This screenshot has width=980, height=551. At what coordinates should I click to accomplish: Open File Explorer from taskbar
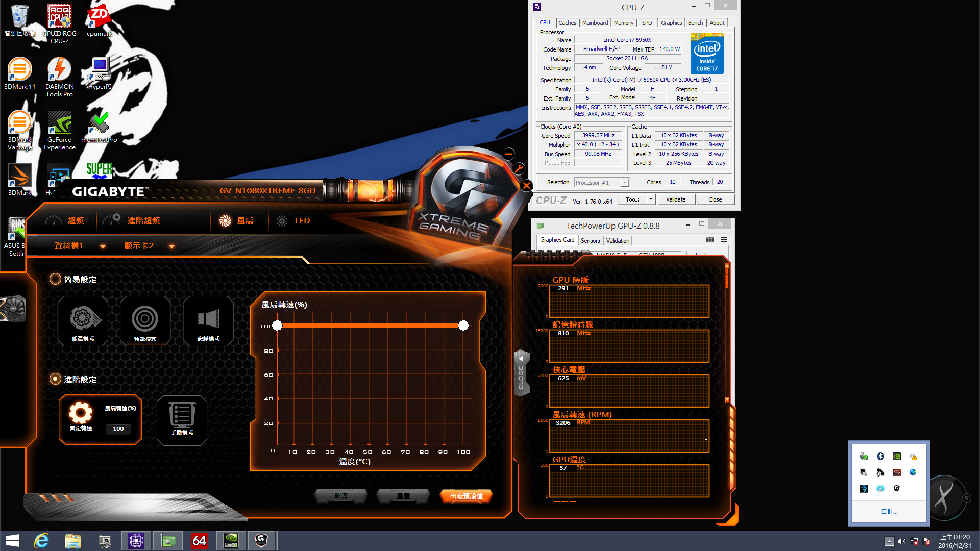click(x=72, y=541)
